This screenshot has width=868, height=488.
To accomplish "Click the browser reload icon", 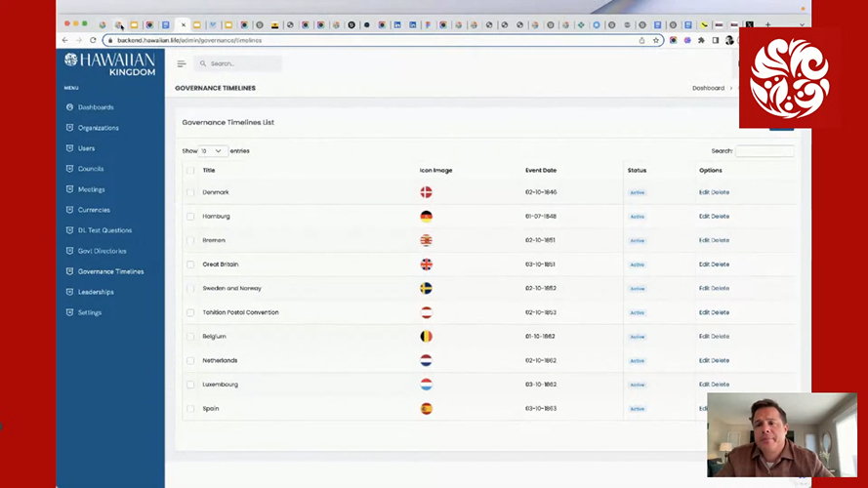I will [93, 40].
